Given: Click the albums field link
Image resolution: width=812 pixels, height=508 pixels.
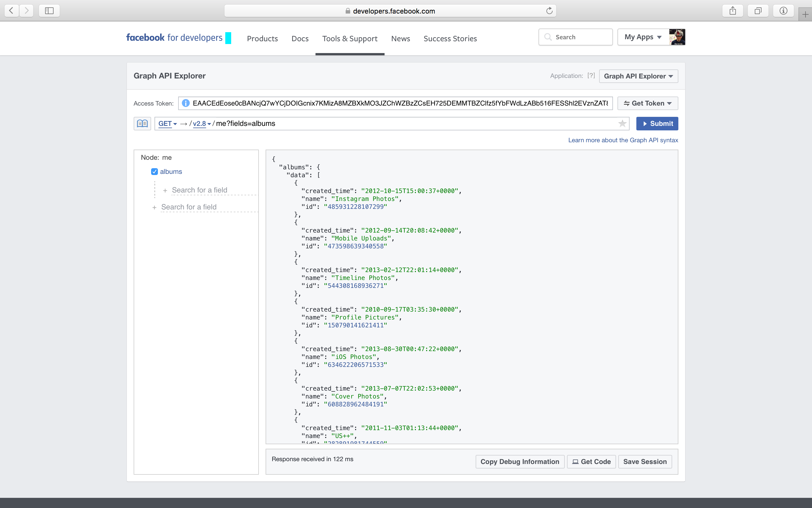Looking at the screenshot, I should point(171,172).
